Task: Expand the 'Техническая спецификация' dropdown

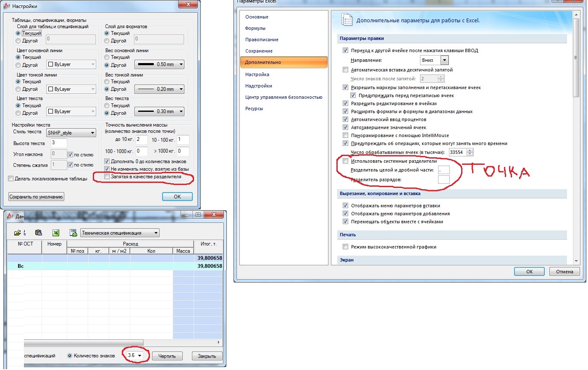Action: click(x=156, y=233)
